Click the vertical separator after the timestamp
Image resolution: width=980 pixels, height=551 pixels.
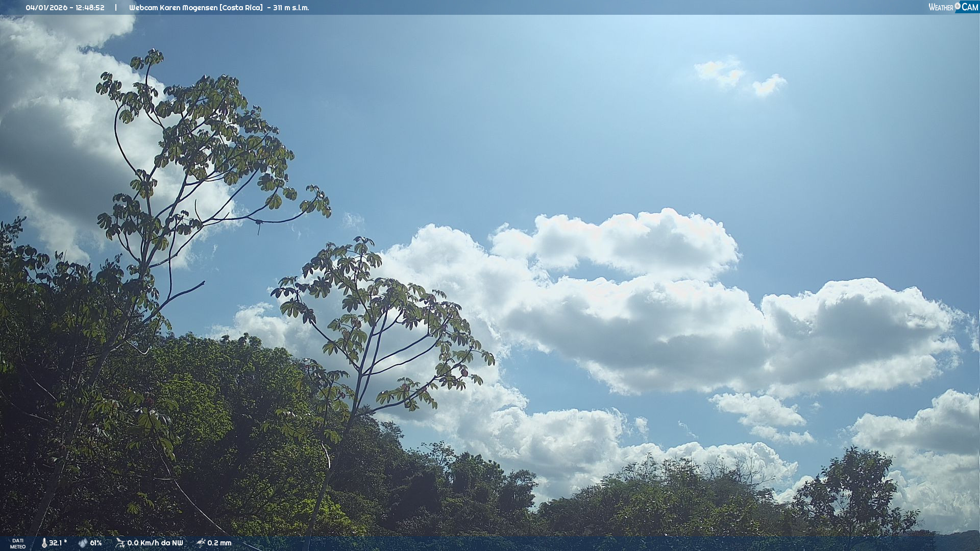pyautogui.click(x=116, y=8)
